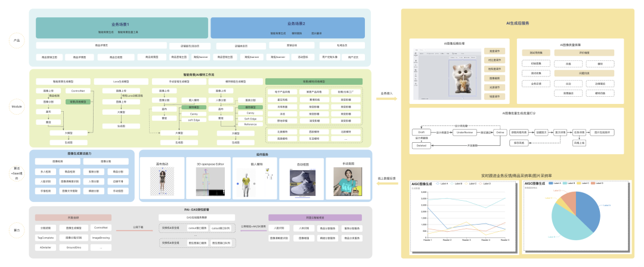644x267 pixels.
Task: Click the 业务场景1 teal header block
Action: pos(122,27)
